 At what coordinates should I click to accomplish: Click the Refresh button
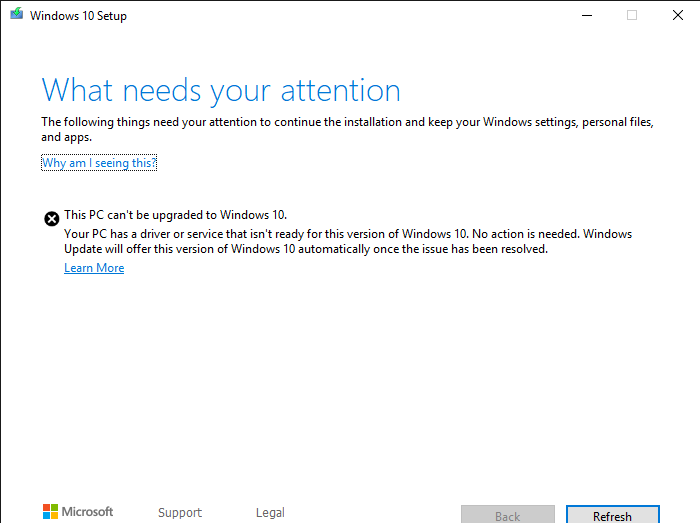612,515
